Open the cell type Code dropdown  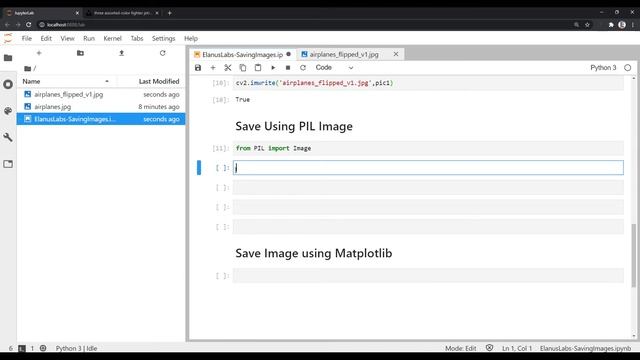coord(334,68)
